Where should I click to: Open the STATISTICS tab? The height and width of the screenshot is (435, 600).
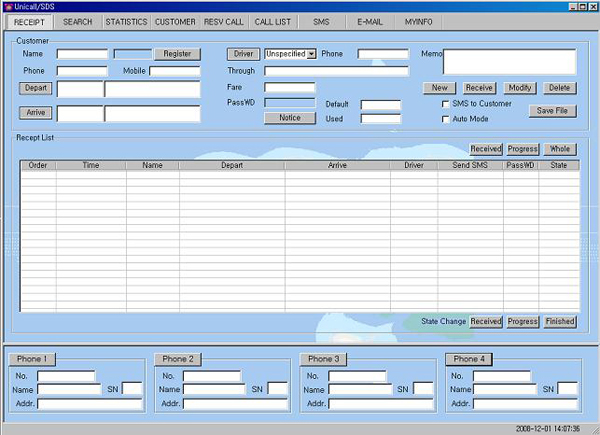point(126,21)
